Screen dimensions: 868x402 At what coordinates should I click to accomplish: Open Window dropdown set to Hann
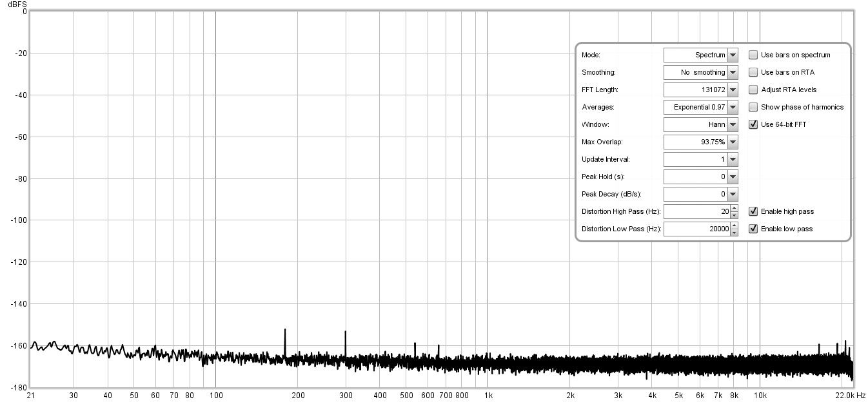tap(700, 125)
